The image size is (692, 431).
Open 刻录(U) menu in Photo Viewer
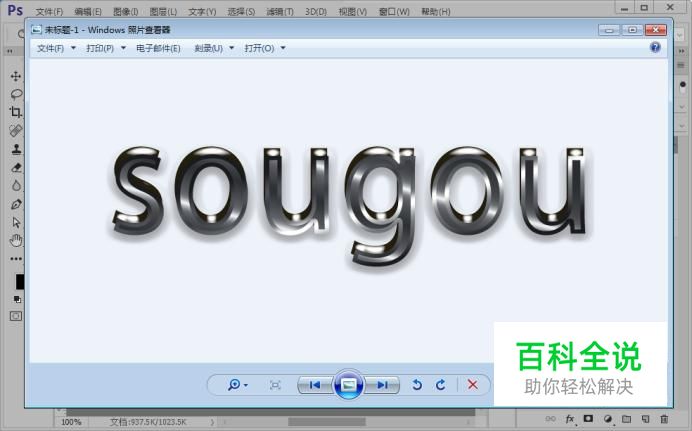point(209,48)
